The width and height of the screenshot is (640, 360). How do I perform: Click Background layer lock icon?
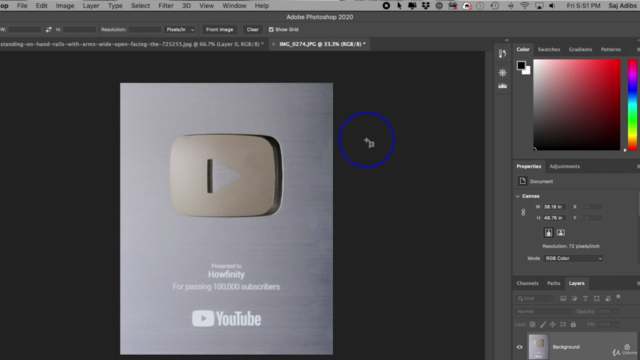627,347
